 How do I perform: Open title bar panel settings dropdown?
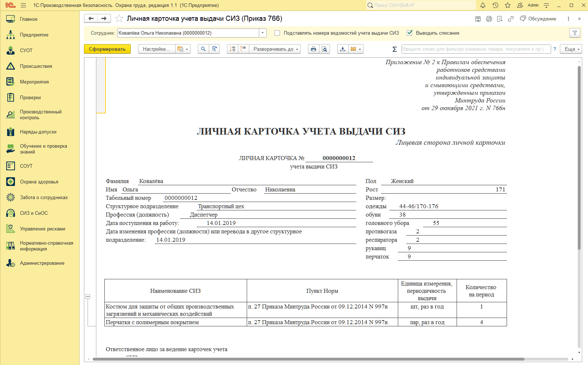point(546,5)
